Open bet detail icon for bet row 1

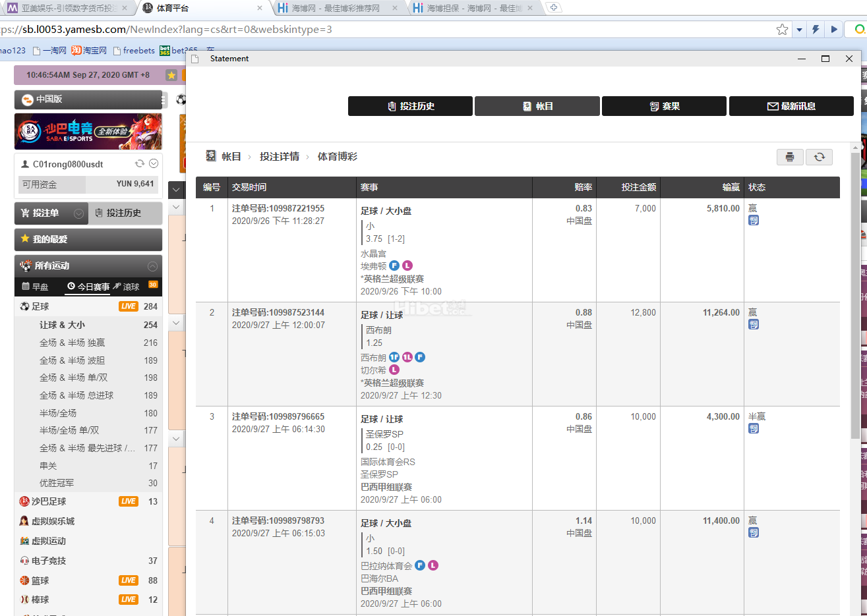point(754,220)
